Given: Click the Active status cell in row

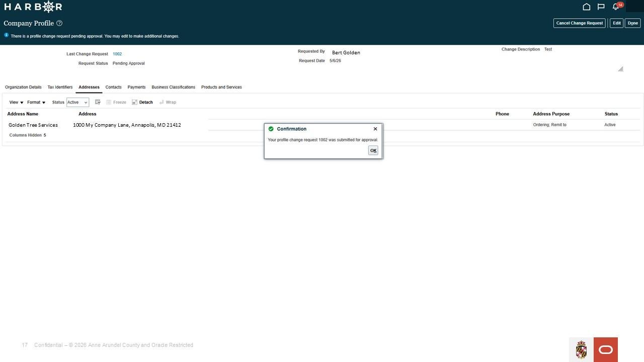Looking at the screenshot, I should click(610, 125).
